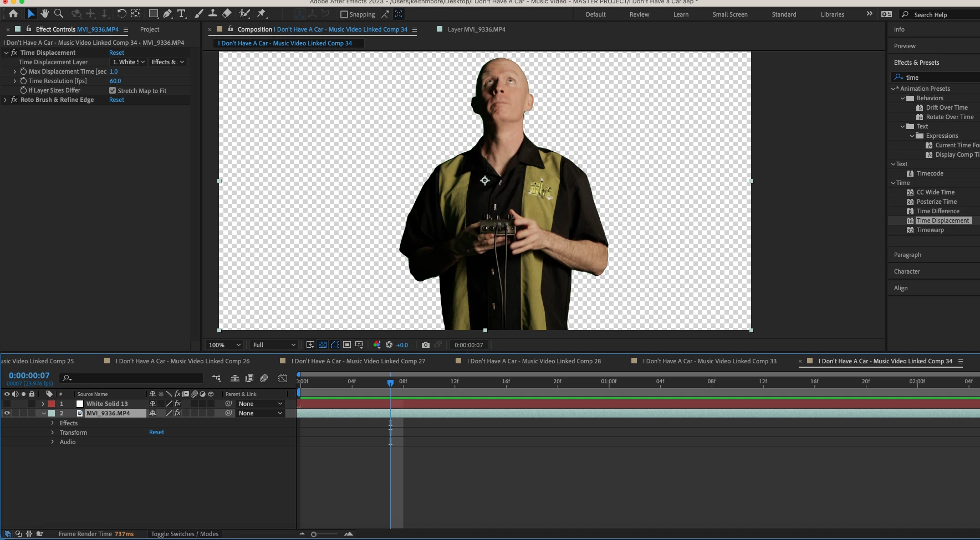Viewport: 980px width, 540px height.
Task: Toggle Mask and Shape Path Visibility
Action: click(x=335, y=344)
